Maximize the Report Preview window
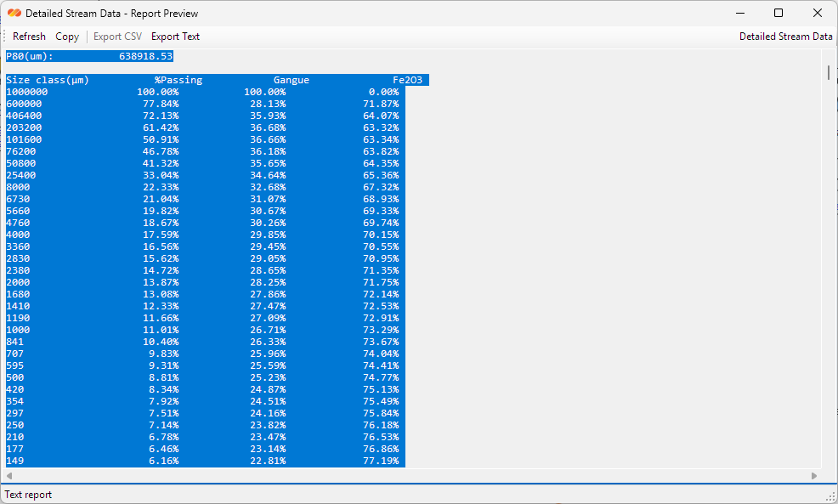Screen dimensions: 838x504 pos(779,14)
